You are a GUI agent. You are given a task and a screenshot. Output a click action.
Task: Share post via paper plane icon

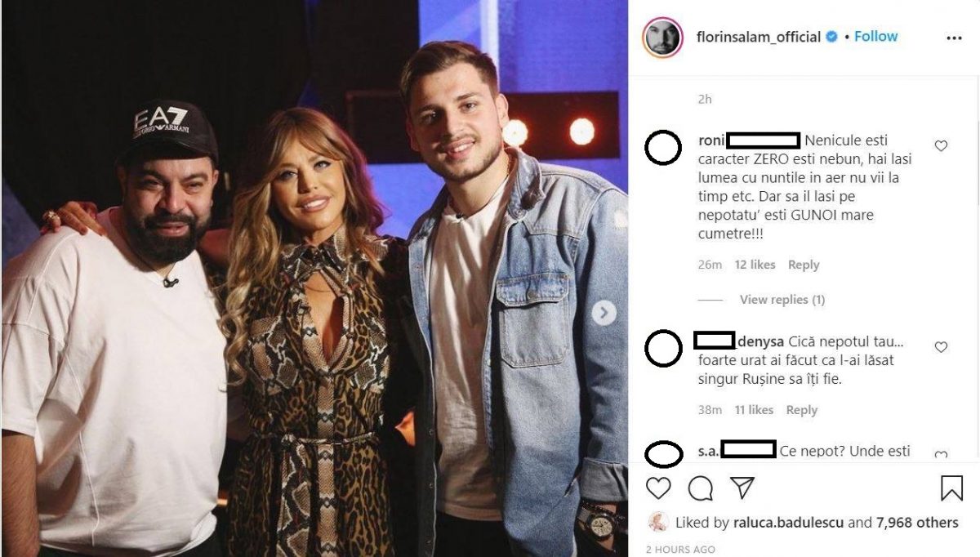tap(742, 488)
